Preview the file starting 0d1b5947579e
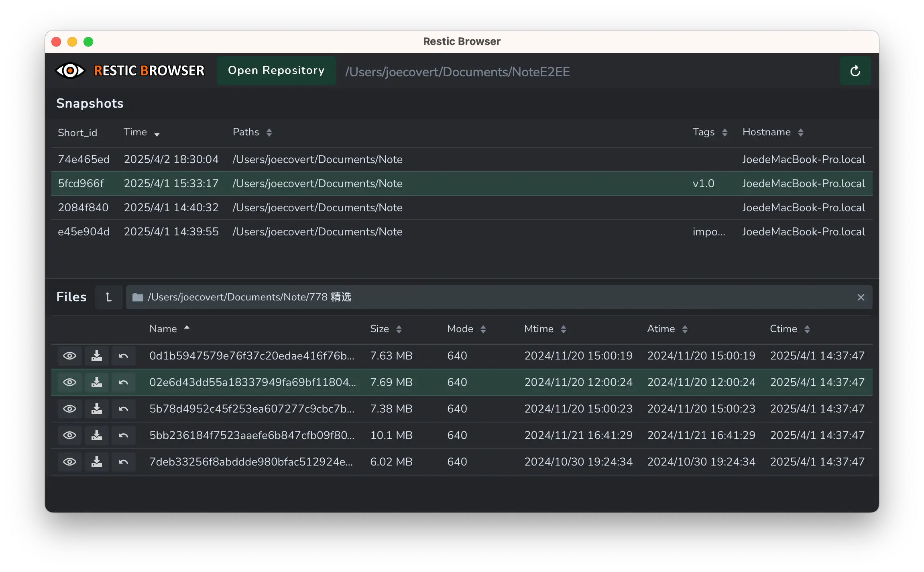Viewport: 924px width, 572px height. click(70, 356)
